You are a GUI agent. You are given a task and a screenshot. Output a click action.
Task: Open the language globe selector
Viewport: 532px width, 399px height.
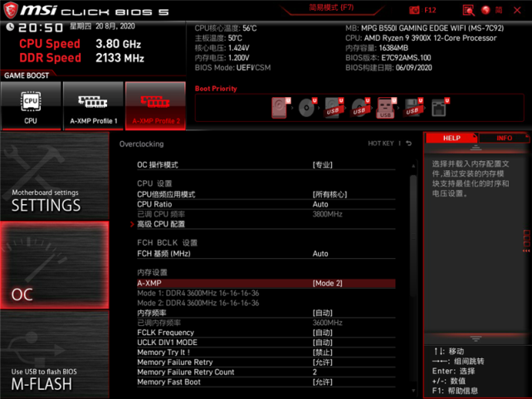[486, 10]
